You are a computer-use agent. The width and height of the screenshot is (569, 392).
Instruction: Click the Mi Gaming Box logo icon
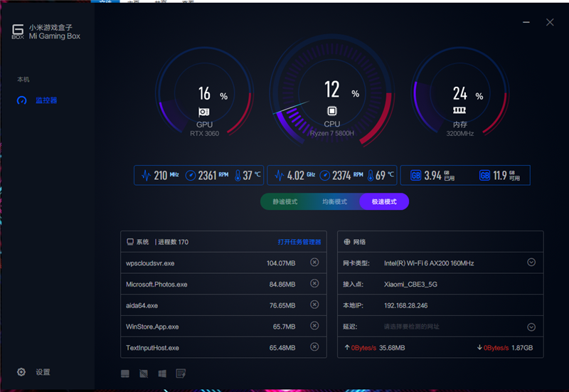(x=18, y=31)
